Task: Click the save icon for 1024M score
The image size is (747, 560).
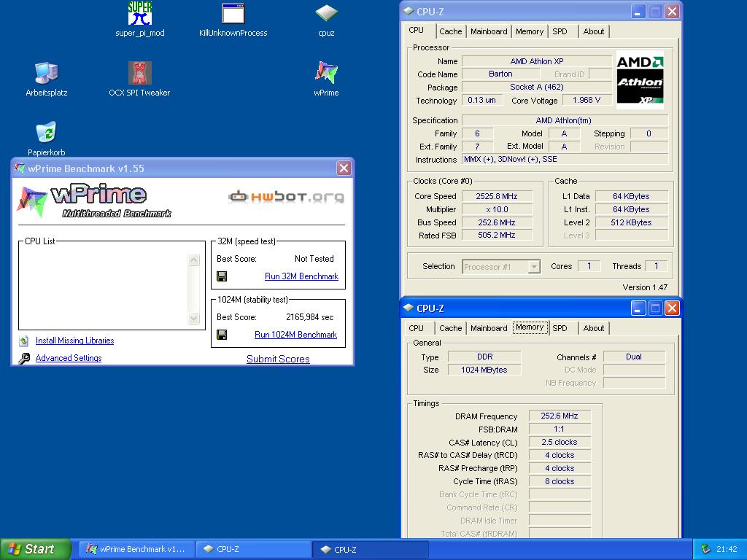Action: (x=222, y=335)
